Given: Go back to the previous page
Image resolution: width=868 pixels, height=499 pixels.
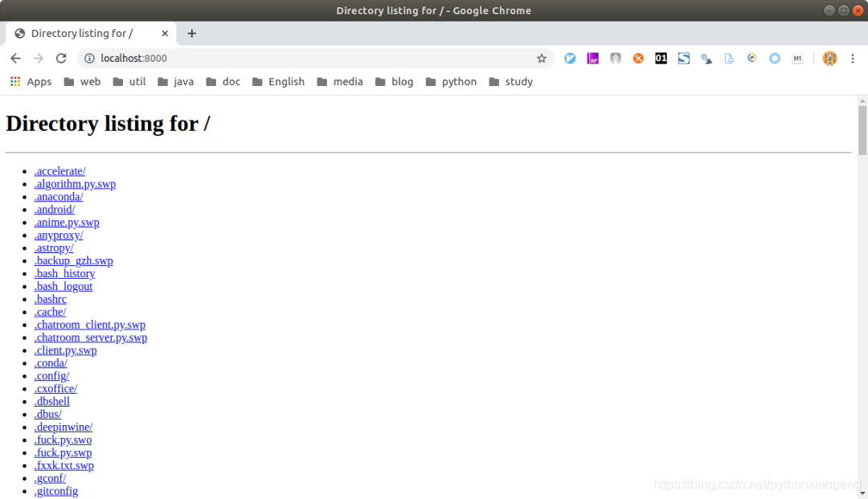Looking at the screenshot, I should [x=15, y=58].
